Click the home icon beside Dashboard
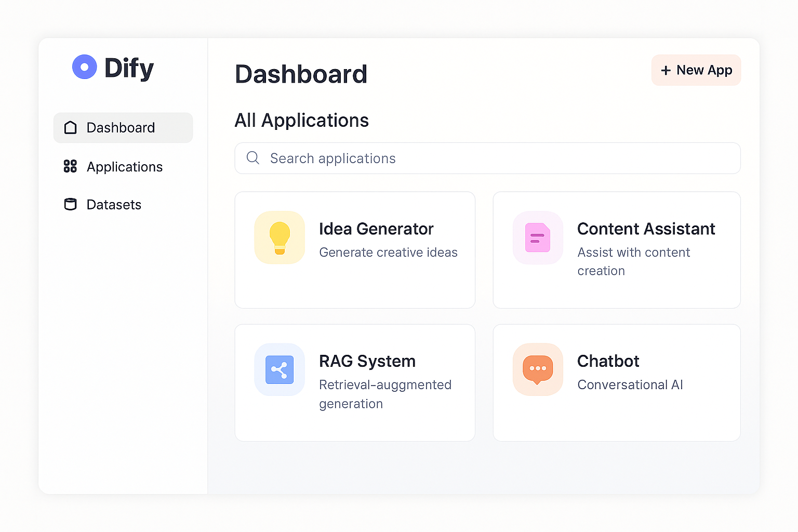Viewport: 798px width, 532px height. pos(70,128)
